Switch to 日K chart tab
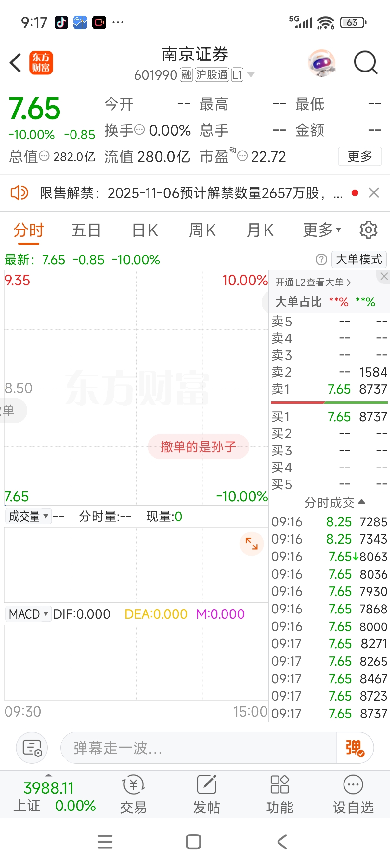This screenshot has width=390, height=868. pyautogui.click(x=145, y=230)
